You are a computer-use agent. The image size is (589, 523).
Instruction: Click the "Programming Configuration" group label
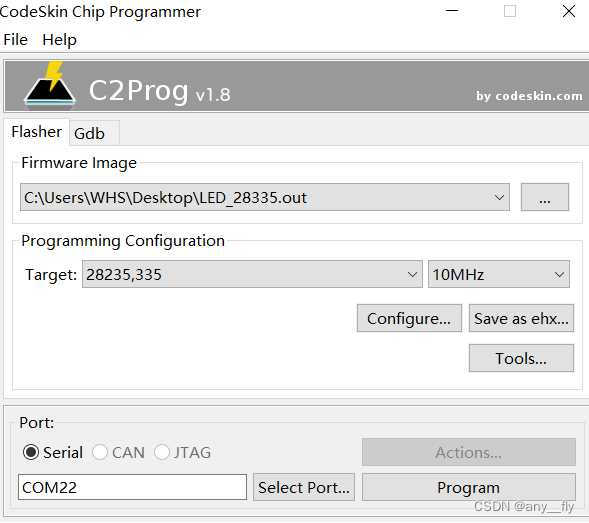point(123,241)
